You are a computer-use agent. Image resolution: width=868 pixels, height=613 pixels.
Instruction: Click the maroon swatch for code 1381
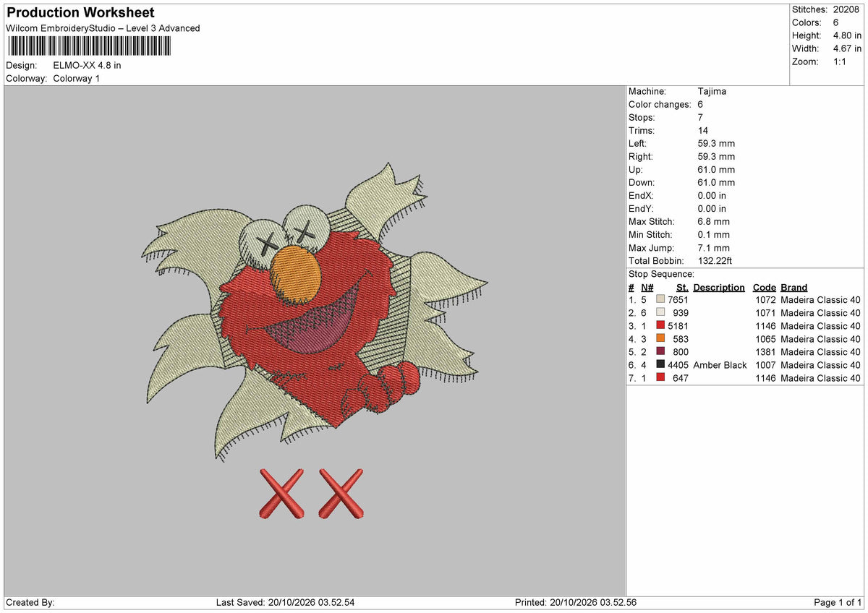[660, 352]
